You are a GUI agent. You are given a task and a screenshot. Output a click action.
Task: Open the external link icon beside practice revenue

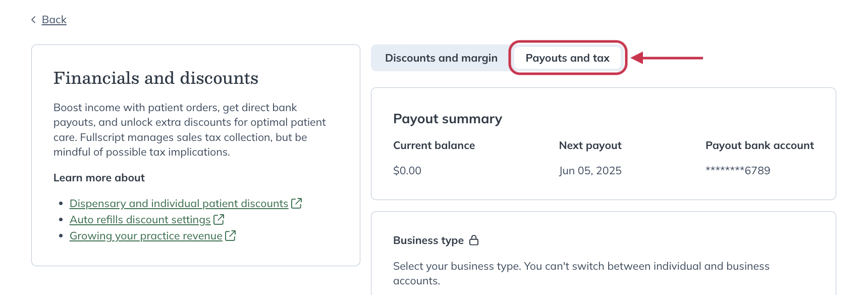pos(230,235)
